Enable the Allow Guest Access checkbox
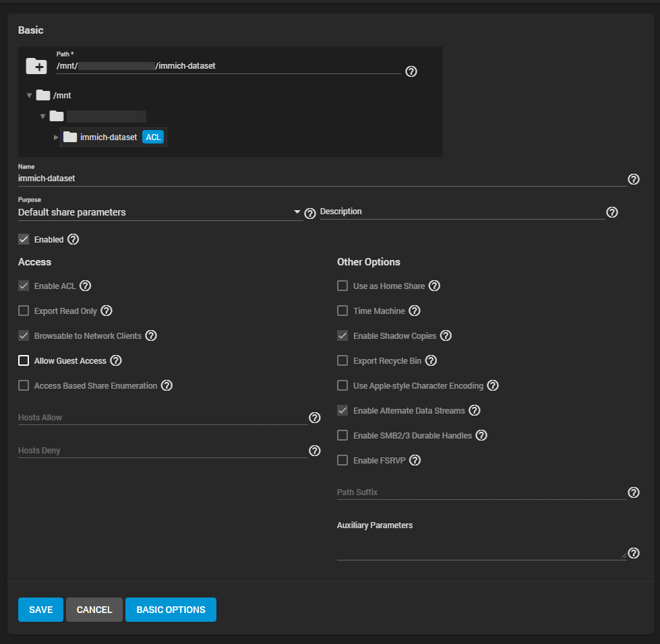 tap(24, 360)
